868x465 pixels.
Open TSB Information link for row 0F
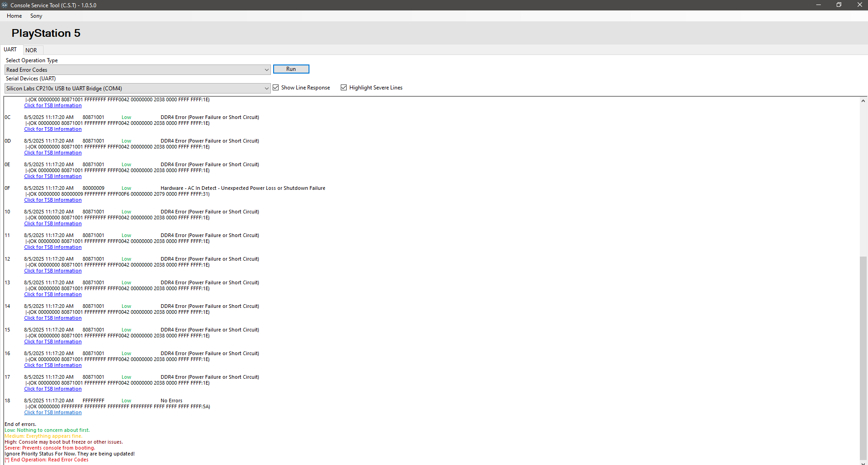53,200
